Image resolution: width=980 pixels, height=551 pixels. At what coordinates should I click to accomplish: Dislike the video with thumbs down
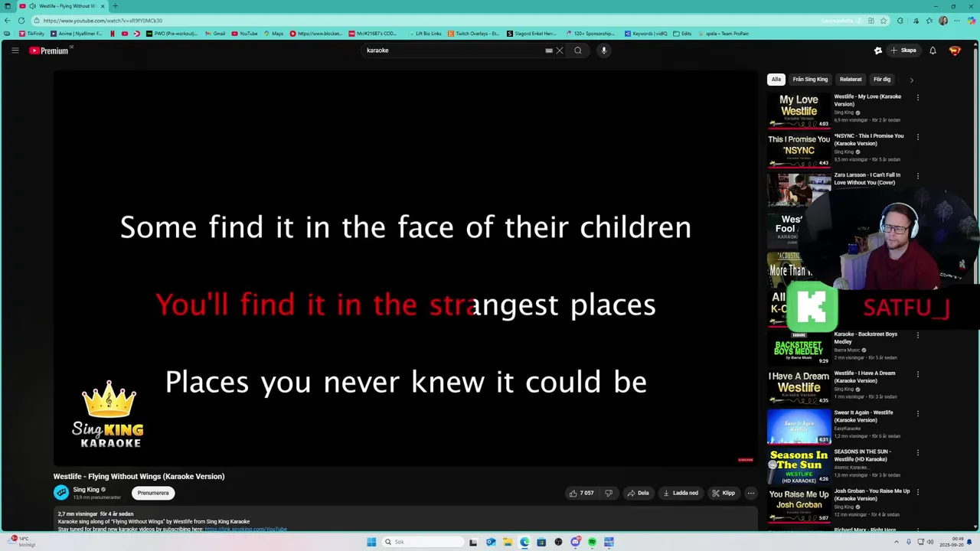[609, 493]
